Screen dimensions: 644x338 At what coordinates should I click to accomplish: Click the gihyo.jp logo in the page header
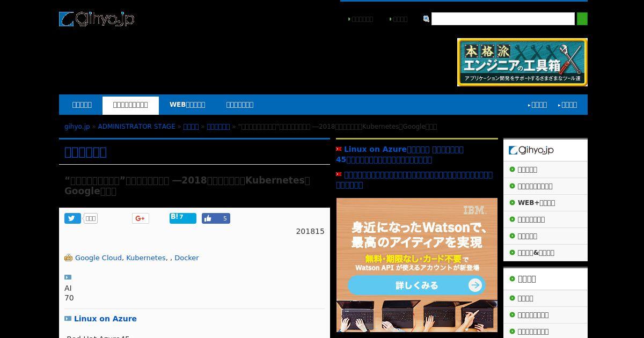[x=97, y=19]
